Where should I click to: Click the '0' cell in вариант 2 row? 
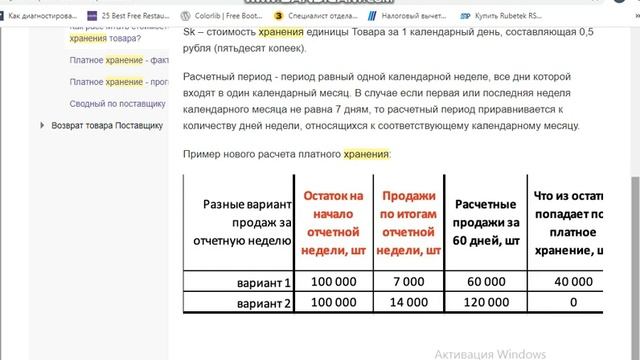click(573, 302)
